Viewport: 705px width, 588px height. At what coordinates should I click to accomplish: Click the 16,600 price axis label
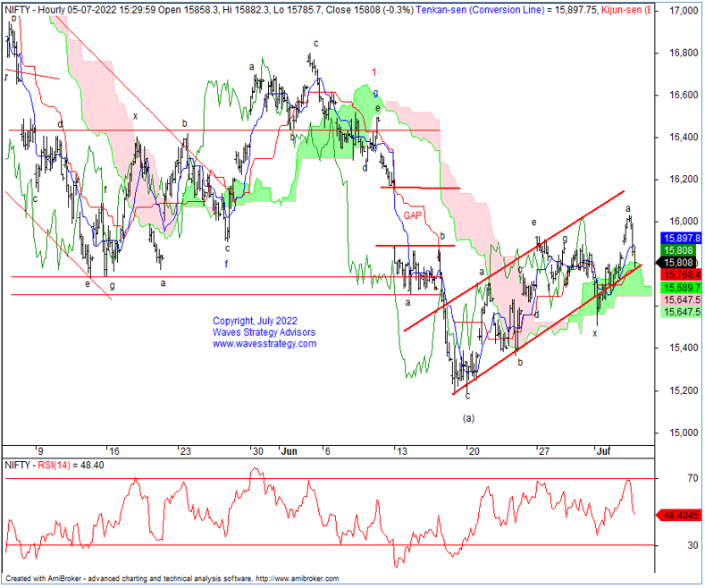point(684,95)
